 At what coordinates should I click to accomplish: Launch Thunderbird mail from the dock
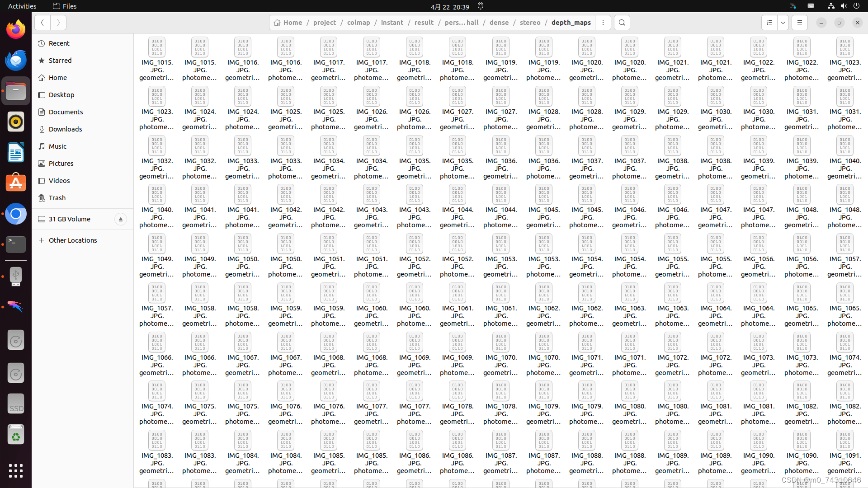(x=16, y=60)
